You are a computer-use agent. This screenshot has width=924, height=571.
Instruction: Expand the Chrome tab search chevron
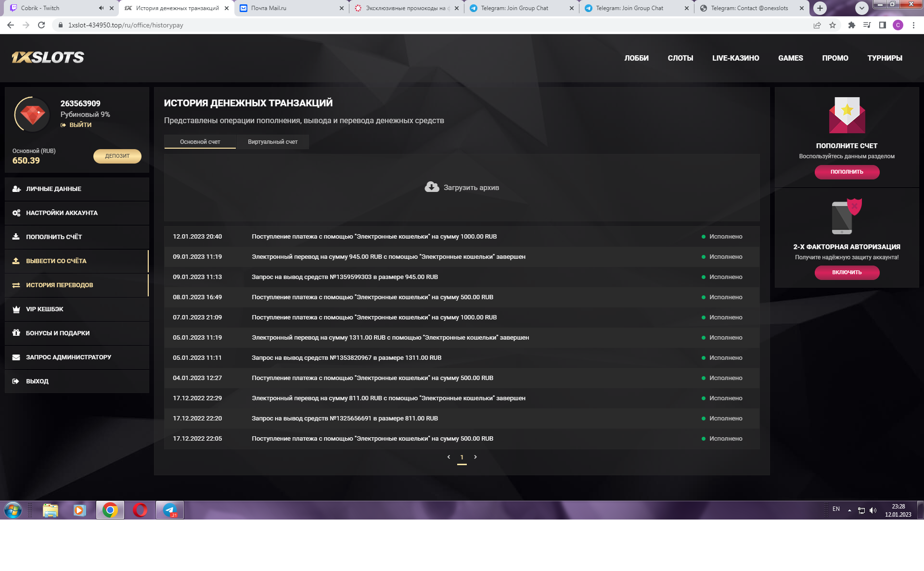coord(861,8)
